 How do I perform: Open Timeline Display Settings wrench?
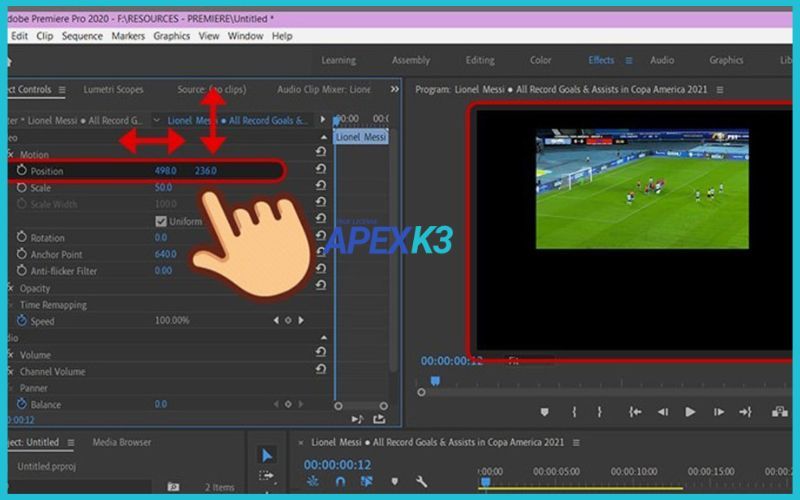click(421, 481)
